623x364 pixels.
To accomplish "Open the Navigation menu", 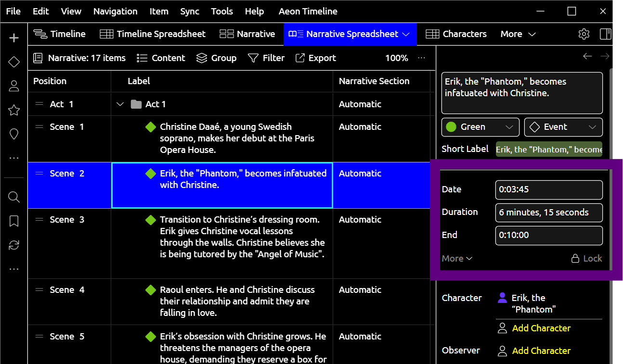I will coord(115,12).
